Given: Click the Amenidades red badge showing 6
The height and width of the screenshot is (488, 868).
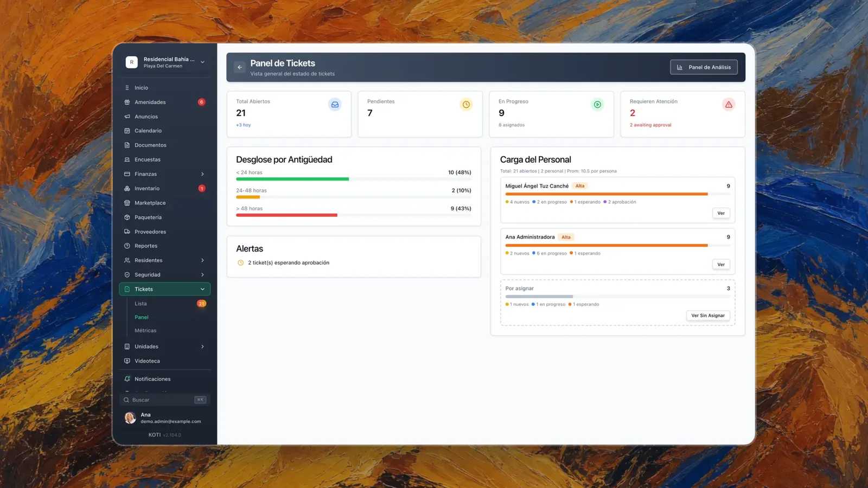Looking at the screenshot, I should click(x=201, y=102).
